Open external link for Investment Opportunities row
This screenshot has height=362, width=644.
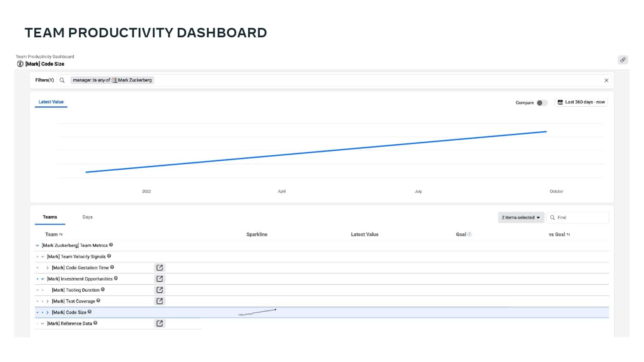(160, 279)
